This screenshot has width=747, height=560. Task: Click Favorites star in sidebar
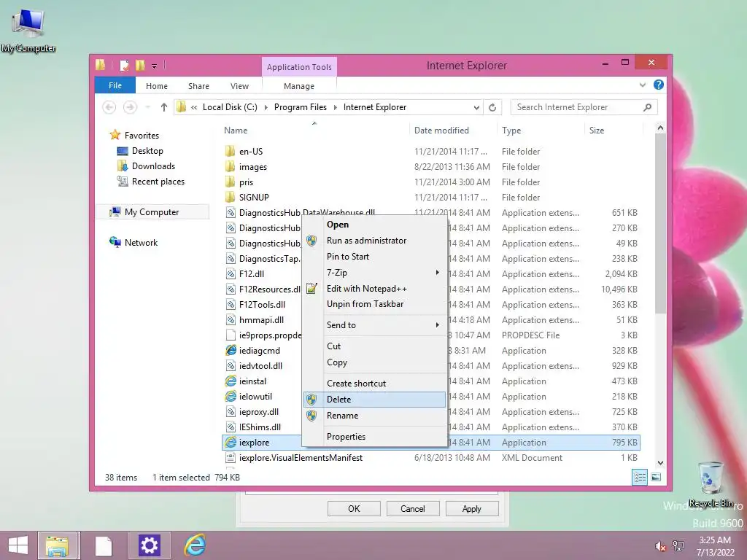point(115,135)
